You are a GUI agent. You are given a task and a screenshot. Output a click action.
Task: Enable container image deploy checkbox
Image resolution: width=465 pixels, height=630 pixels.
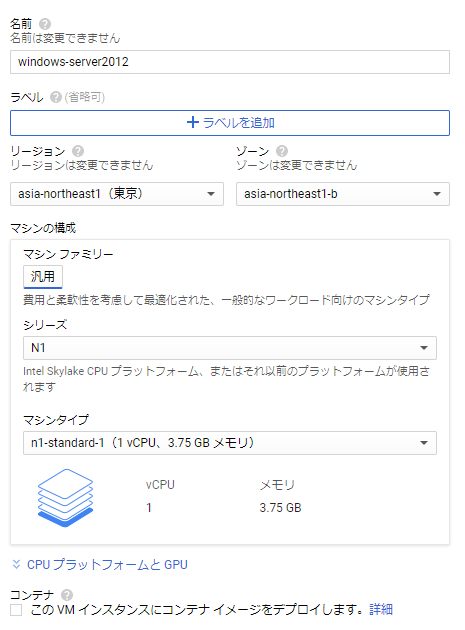[16, 610]
